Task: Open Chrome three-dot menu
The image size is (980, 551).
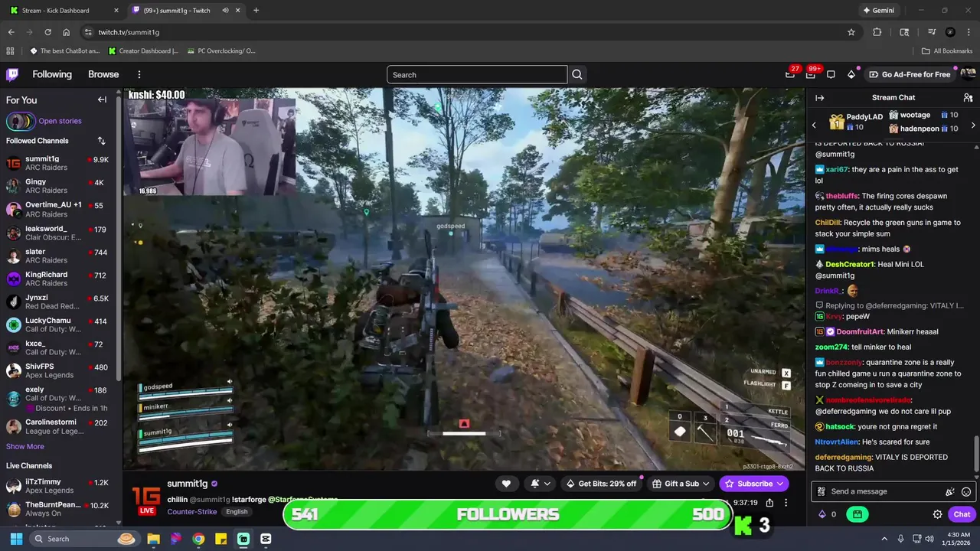Action: pos(968,32)
